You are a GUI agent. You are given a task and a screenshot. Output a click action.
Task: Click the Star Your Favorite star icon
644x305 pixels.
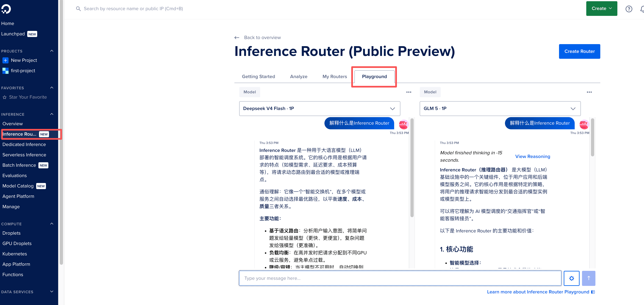click(x=4, y=97)
